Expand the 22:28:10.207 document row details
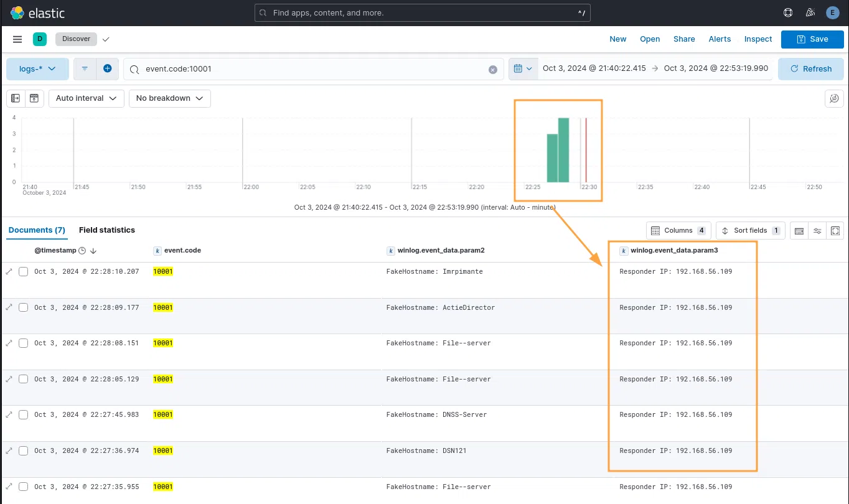849x504 pixels. point(9,271)
